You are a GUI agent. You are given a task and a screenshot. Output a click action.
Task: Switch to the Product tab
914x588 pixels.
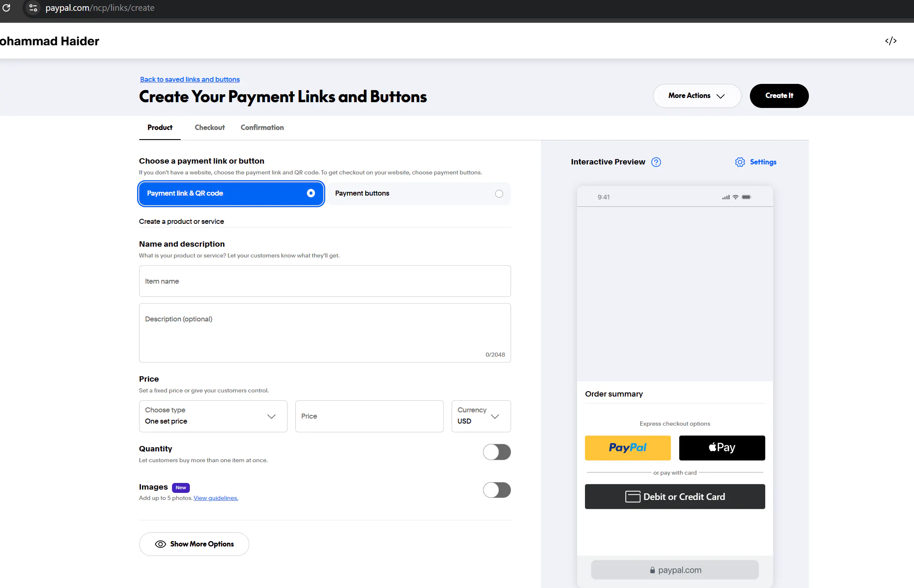[x=160, y=127]
